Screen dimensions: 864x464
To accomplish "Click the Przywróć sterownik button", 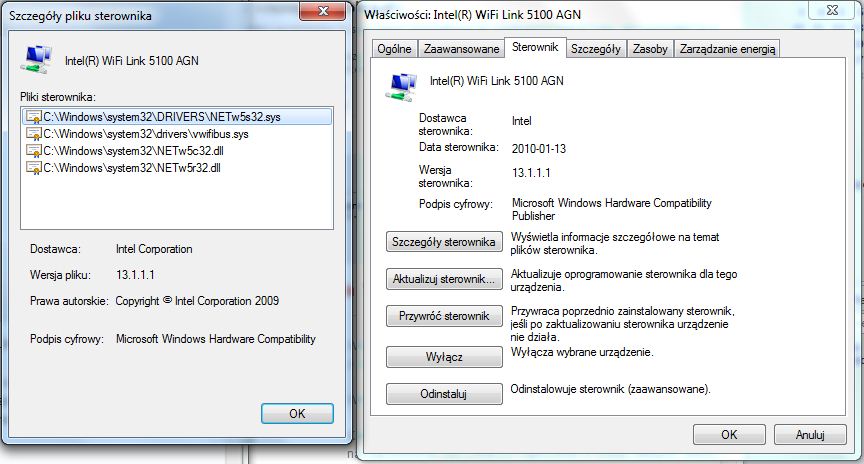I will (444, 316).
